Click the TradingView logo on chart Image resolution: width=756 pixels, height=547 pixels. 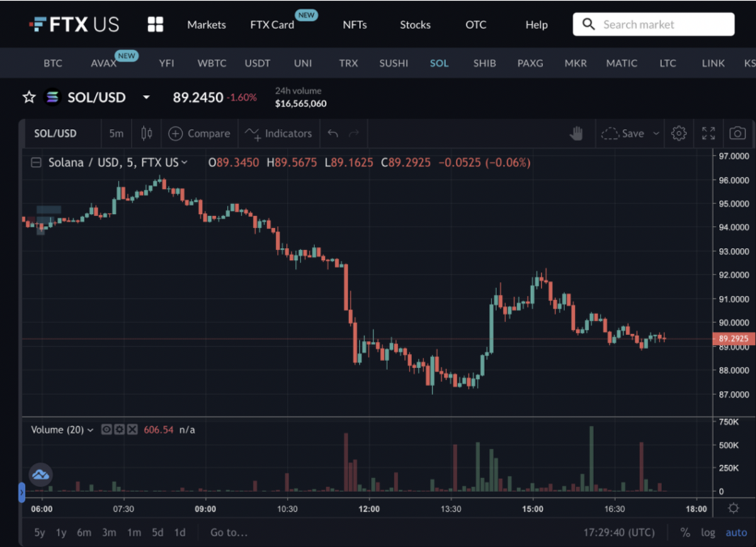tap(40, 475)
